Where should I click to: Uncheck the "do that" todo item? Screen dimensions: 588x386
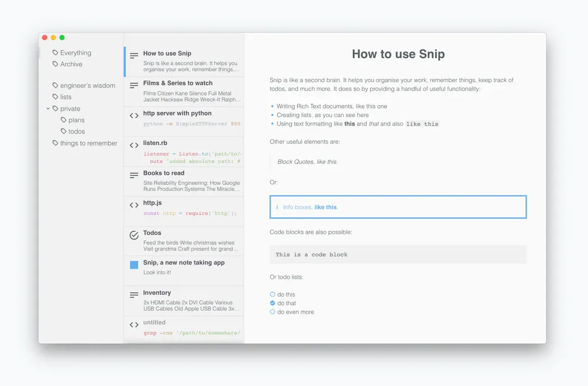272,303
